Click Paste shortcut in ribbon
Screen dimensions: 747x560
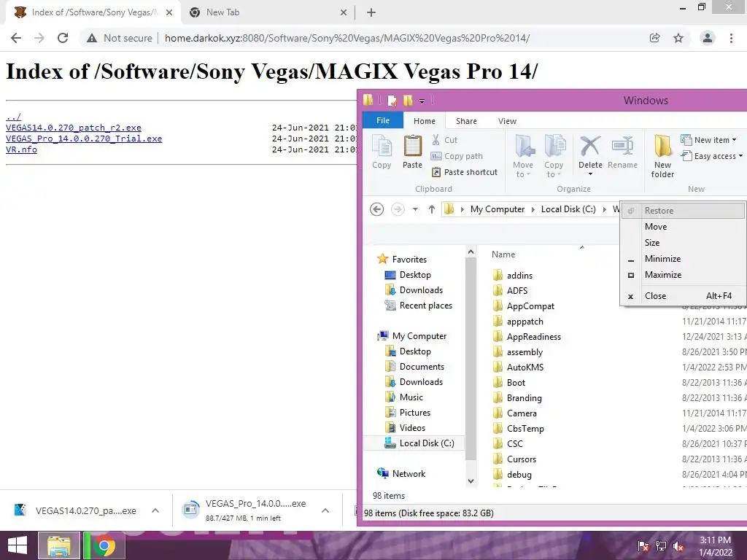click(x=465, y=172)
